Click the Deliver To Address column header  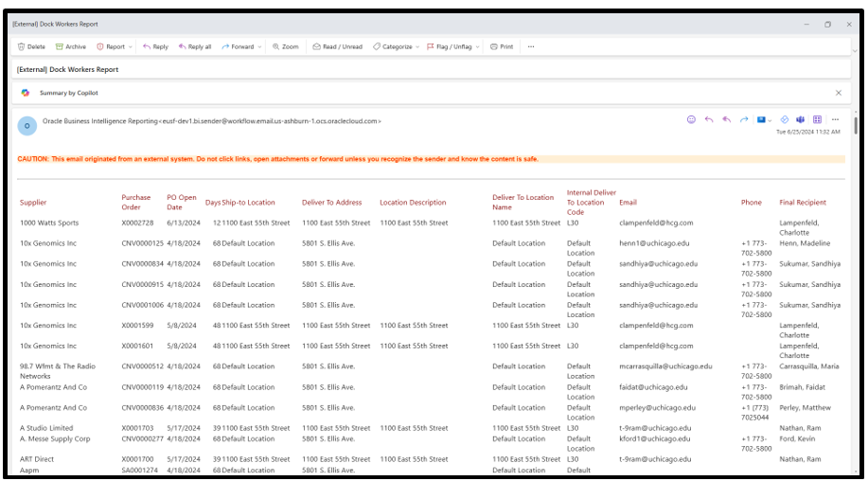[331, 203]
